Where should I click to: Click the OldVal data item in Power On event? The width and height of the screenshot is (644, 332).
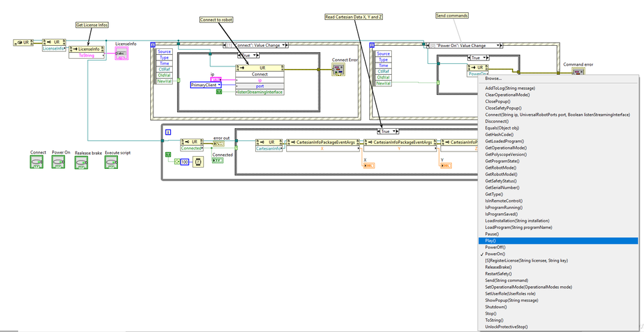click(383, 77)
